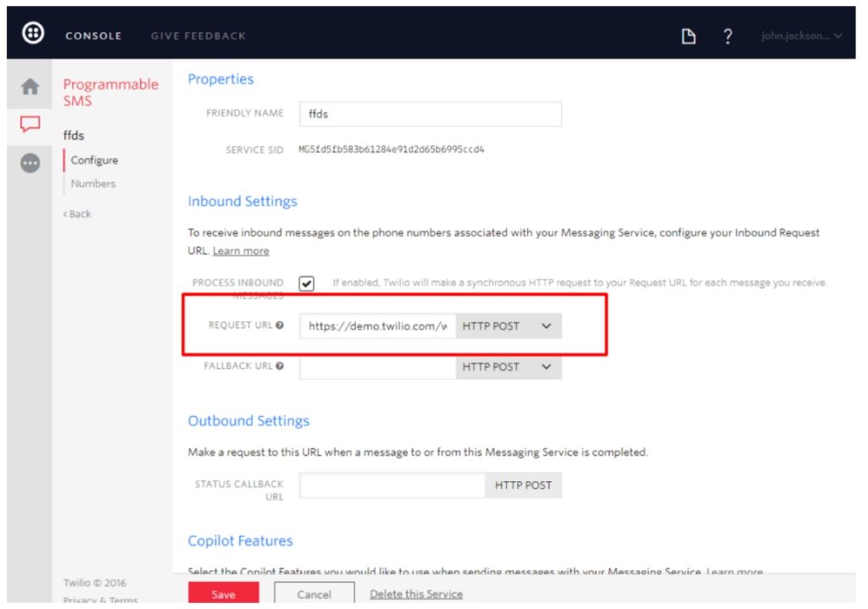Show Request URL help tooltip icon
This screenshot has width=868, height=609.
point(280,325)
